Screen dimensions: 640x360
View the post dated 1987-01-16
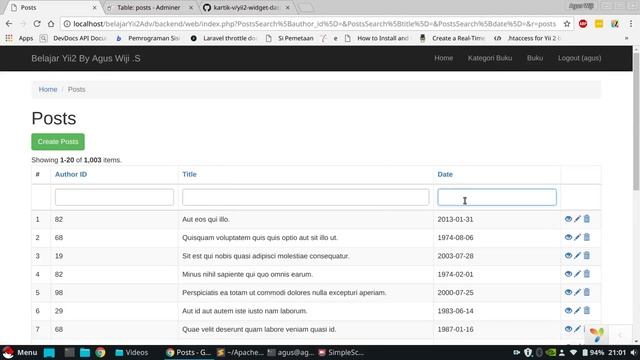(568, 329)
